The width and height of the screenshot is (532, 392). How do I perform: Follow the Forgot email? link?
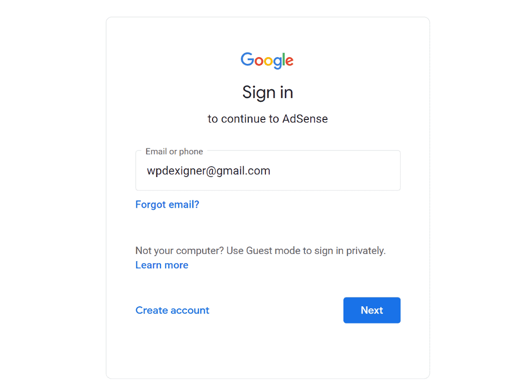167,205
